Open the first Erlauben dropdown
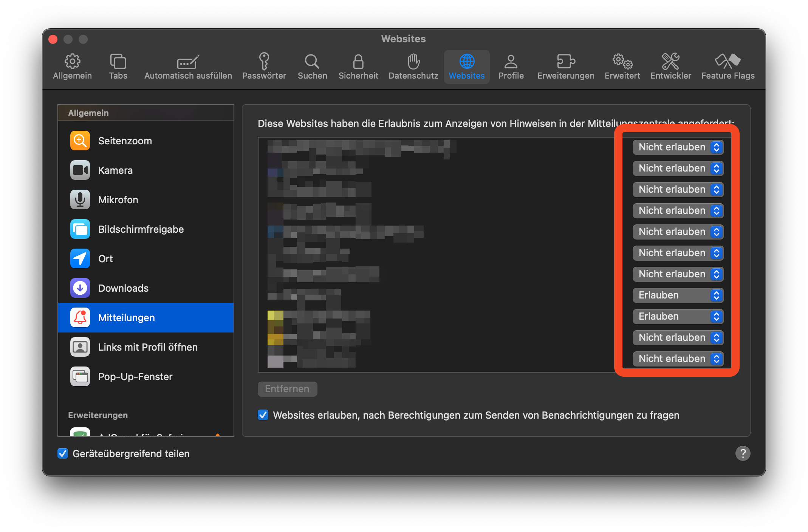 click(678, 295)
